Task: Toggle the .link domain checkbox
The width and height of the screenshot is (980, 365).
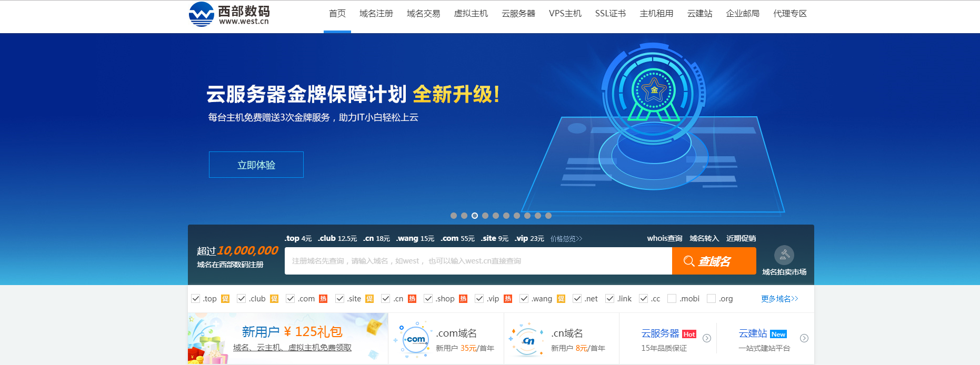Action: click(610, 299)
